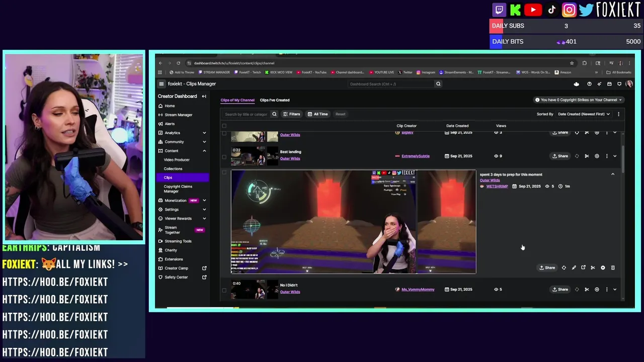Image resolution: width=644 pixels, height=362 pixels.
Task: Tick the checkbox for the expanded clip
Action: (224, 172)
